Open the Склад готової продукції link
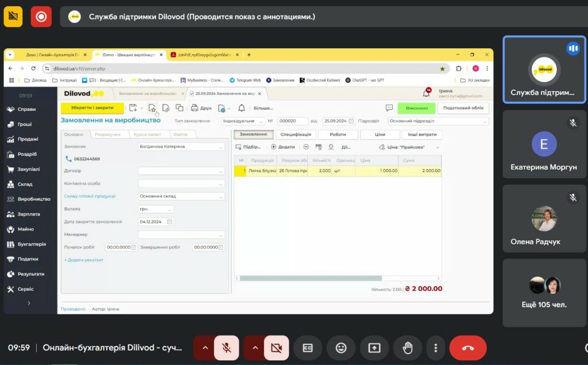The width and height of the screenshot is (588, 365). click(90, 196)
